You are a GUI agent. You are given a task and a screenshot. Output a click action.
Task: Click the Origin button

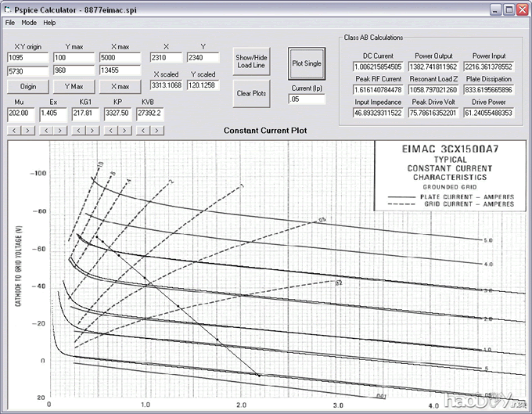27,86
